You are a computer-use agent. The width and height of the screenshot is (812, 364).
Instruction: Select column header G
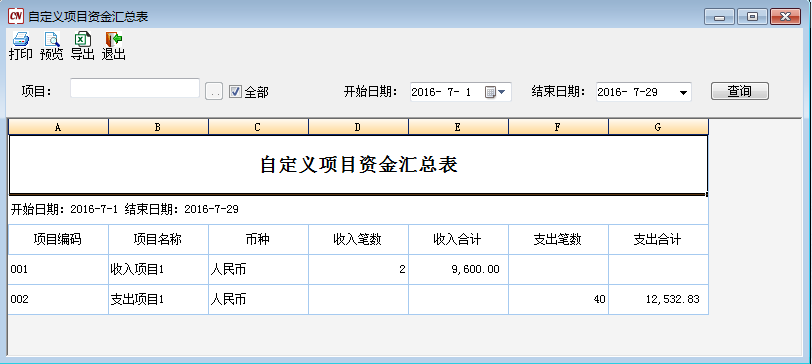coord(658,127)
